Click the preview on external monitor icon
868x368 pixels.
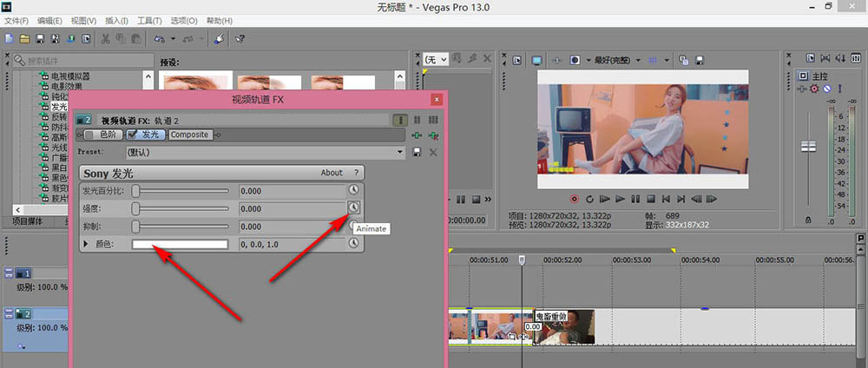click(x=536, y=60)
